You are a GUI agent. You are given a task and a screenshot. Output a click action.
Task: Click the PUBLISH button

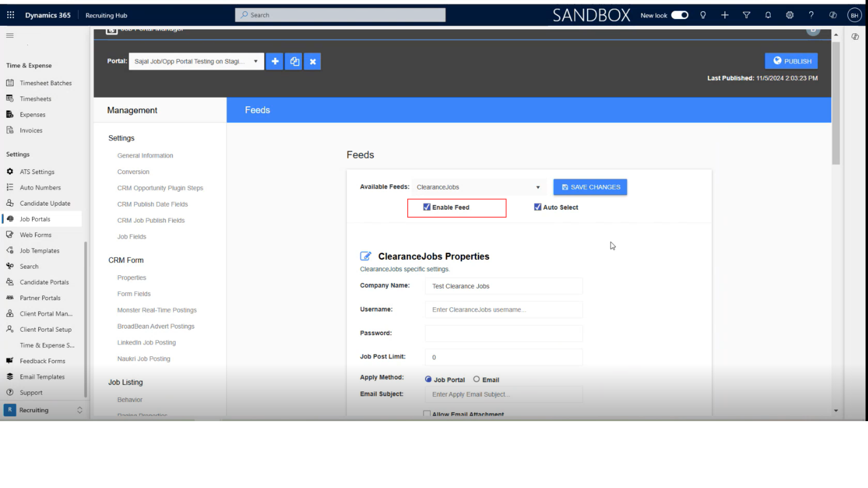coord(791,61)
